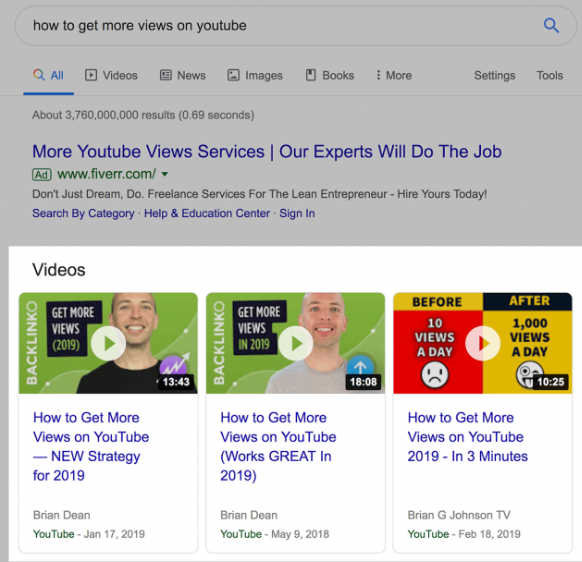The height and width of the screenshot is (562, 582).
Task: Click the Videos section heading
Action: (x=59, y=270)
